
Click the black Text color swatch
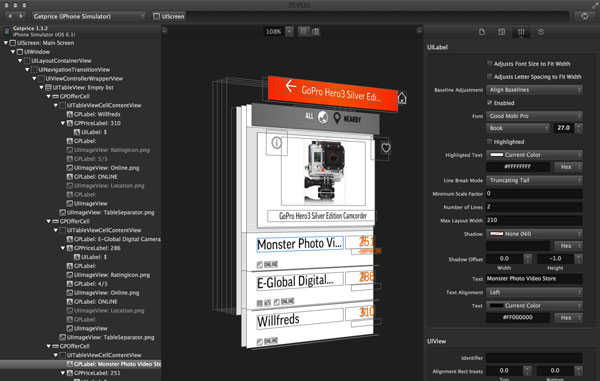click(497, 305)
